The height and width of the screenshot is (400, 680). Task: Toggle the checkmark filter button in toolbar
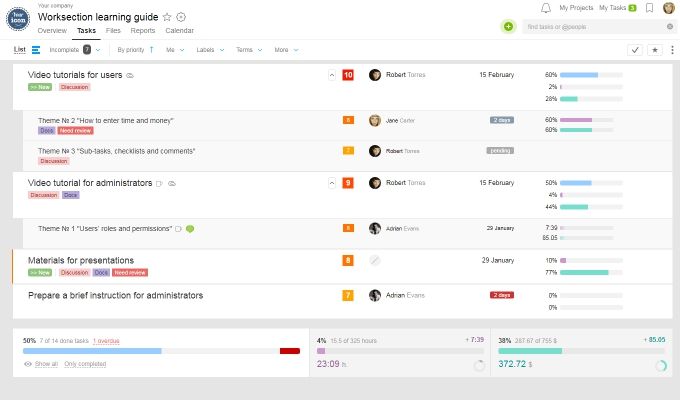[635, 49]
